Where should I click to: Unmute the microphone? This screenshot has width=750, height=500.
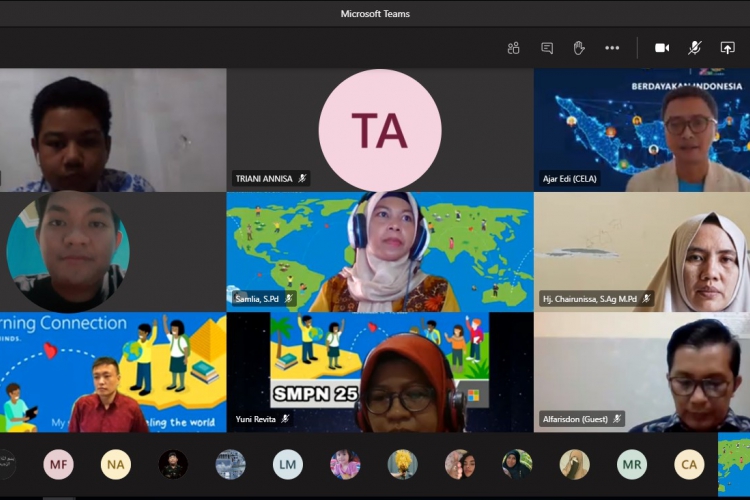tap(694, 48)
